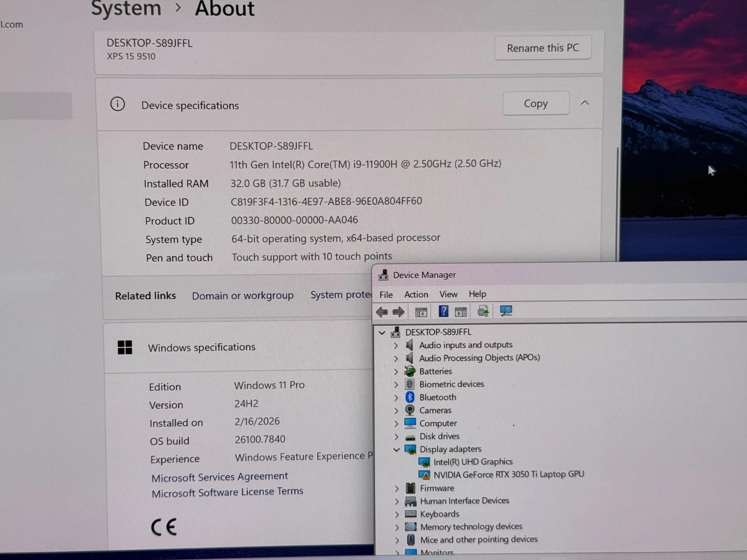Click the Bluetooth device category icon
747x560 pixels.
(x=409, y=397)
